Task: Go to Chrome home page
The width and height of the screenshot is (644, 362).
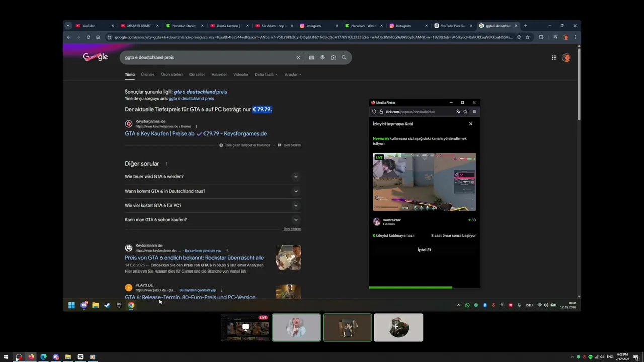Action: tap(98, 37)
